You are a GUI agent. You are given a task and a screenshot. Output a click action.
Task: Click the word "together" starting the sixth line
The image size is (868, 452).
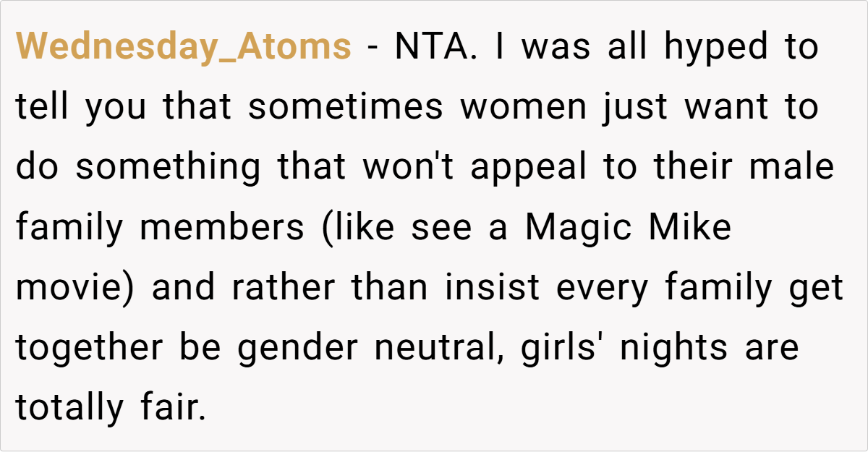88,348
